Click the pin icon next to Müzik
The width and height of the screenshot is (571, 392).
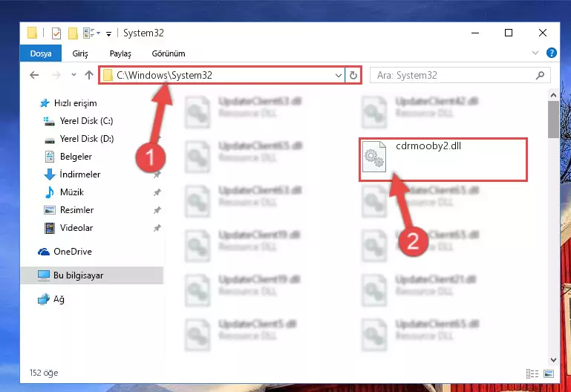pos(157,192)
